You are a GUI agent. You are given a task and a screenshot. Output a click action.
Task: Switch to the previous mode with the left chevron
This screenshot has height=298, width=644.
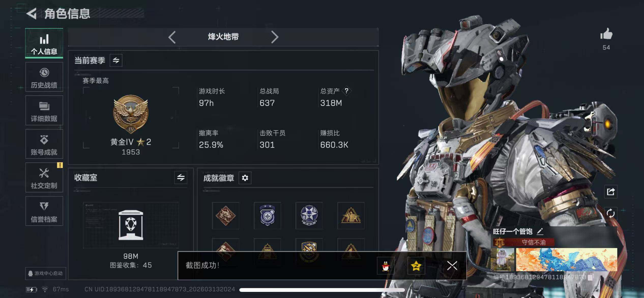point(172,37)
